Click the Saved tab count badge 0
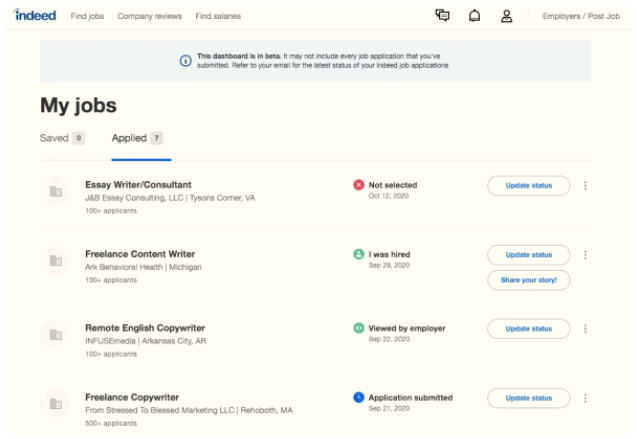 click(78, 138)
